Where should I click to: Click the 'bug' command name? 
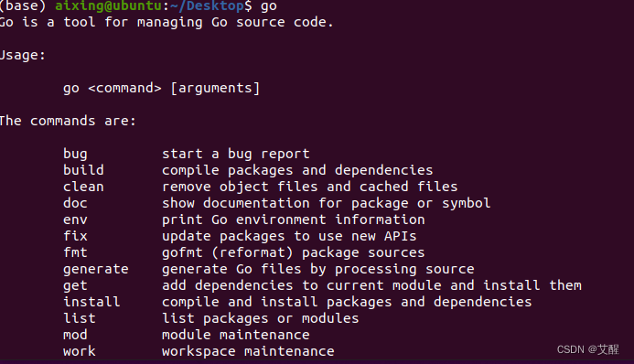pos(75,154)
